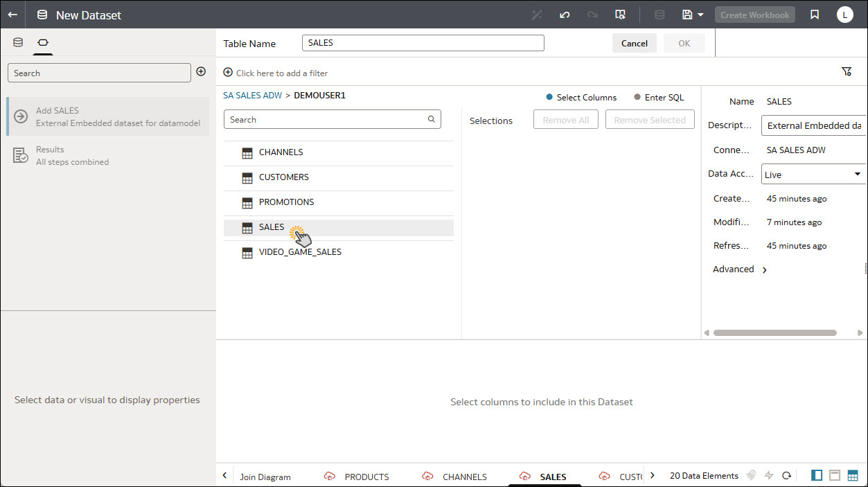Viewport: 868px width, 487px height.
Task: Navigate to SA SALES ADW breadcrumb
Action: [252, 96]
